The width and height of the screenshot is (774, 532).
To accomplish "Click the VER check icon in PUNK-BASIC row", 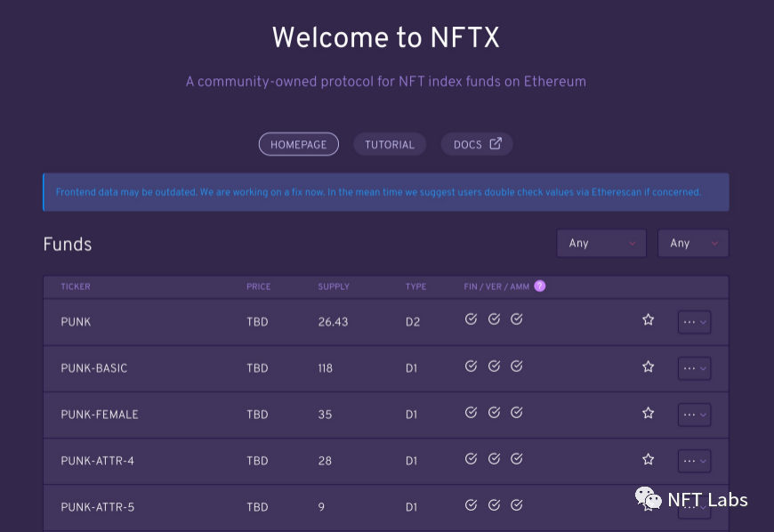I will point(494,367).
